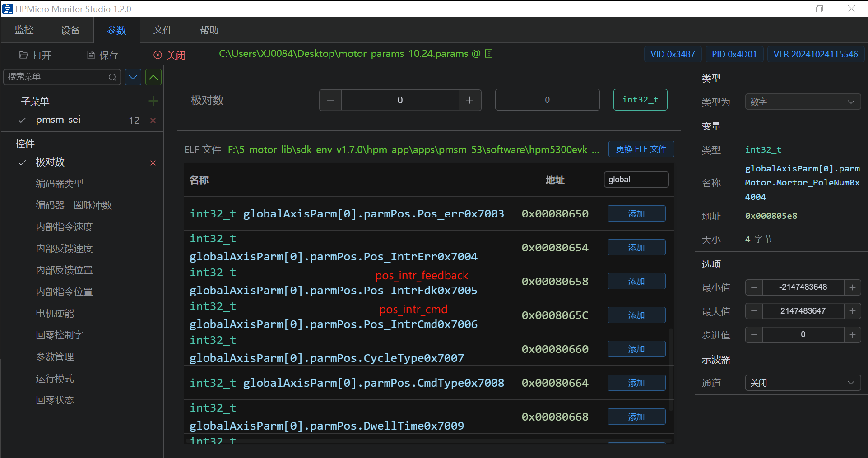
Task: Click the ELF variable list scrollbar
Action: tap(671, 370)
